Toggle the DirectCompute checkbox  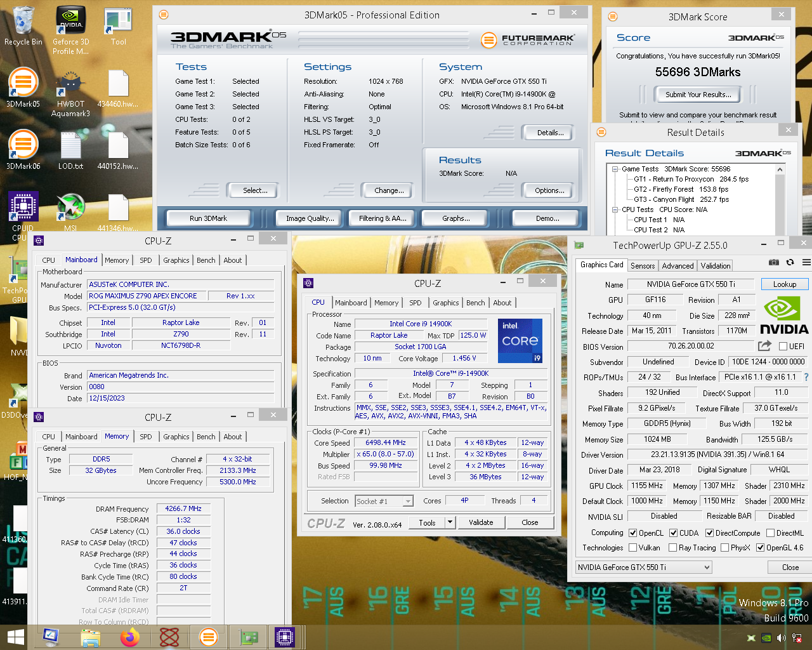pyautogui.click(x=709, y=533)
